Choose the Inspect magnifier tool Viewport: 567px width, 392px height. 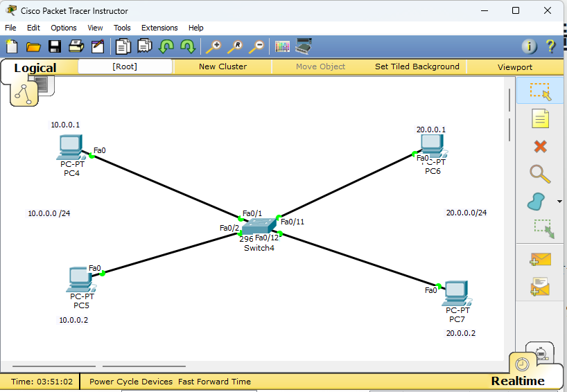click(540, 174)
